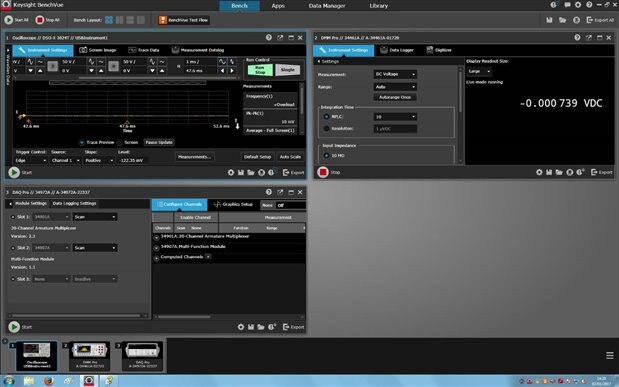The width and height of the screenshot is (619, 387).
Task: Stop the DMM Pro measurement
Action: click(323, 172)
